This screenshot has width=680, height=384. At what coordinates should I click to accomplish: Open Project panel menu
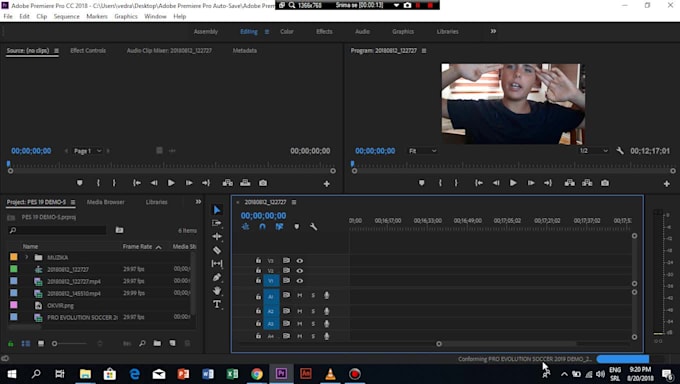(73, 202)
